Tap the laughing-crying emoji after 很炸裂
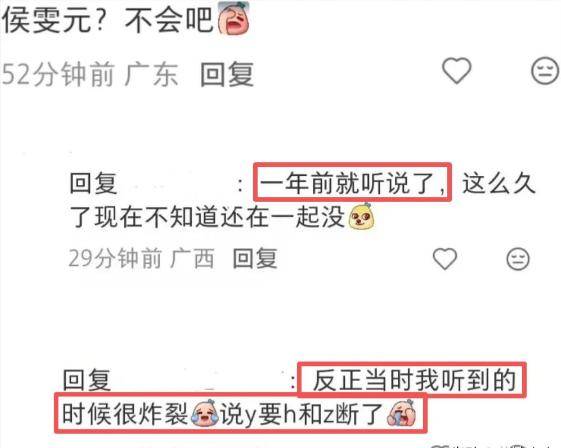 click(x=205, y=413)
